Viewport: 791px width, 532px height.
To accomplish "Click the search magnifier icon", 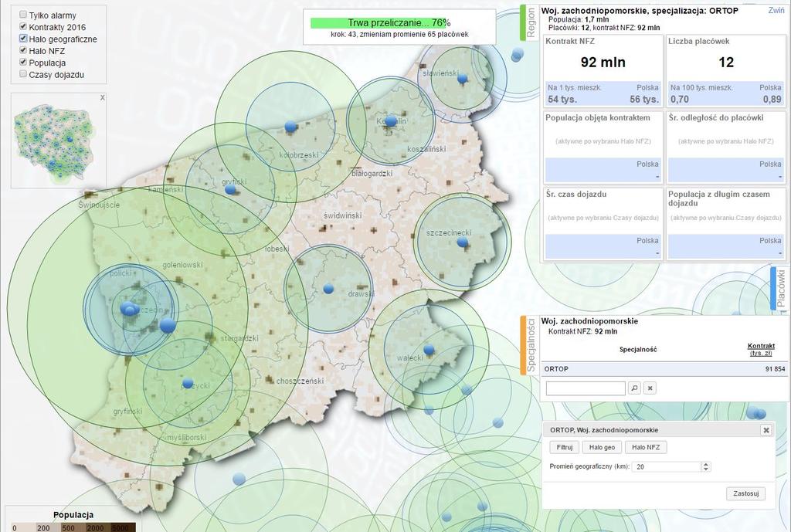I will click(x=635, y=388).
